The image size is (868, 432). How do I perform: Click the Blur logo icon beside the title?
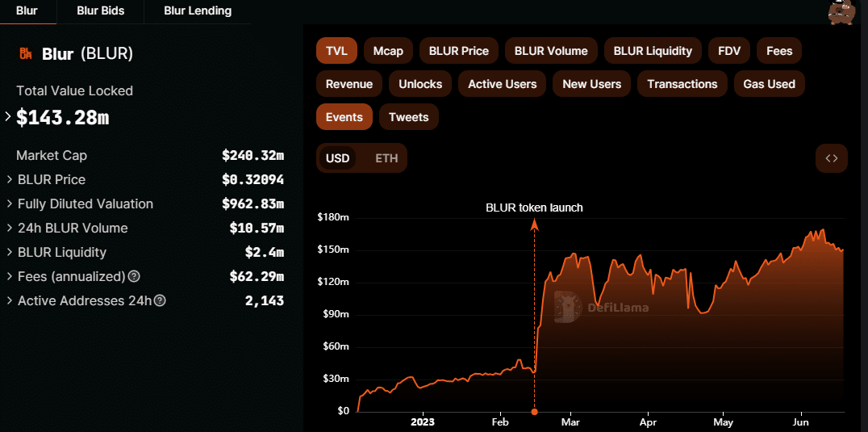pyautogui.click(x=26, y=54)
